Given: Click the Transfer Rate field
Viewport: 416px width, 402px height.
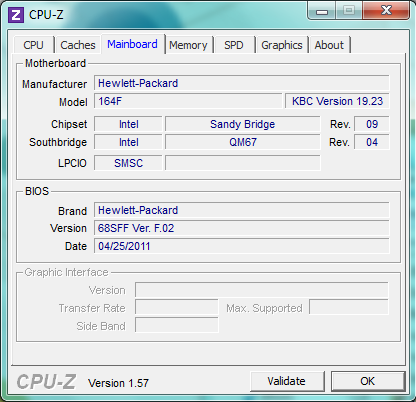Looking at the screenshot, I should tap(177, 307).
